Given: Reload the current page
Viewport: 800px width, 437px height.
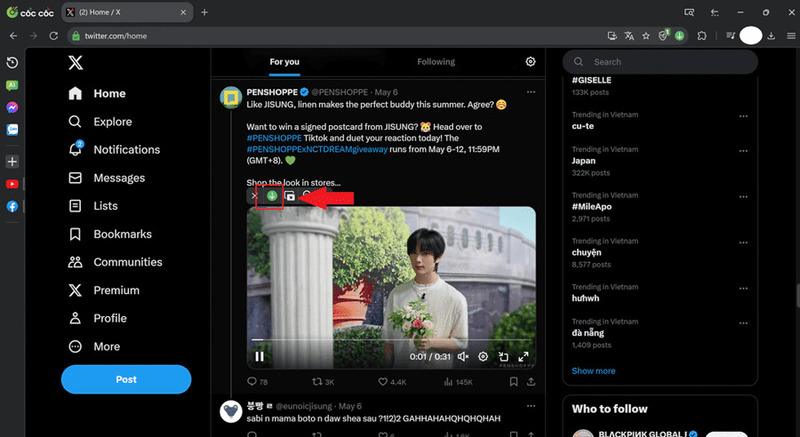Looking at the screenshot, I should pyautogui.click(x=53, y=36).
